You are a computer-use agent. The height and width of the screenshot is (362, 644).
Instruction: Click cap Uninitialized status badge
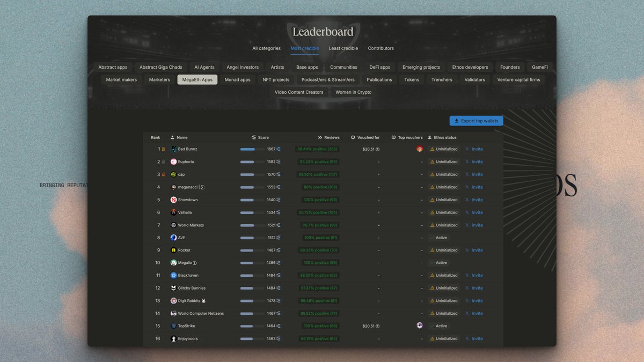444,174
